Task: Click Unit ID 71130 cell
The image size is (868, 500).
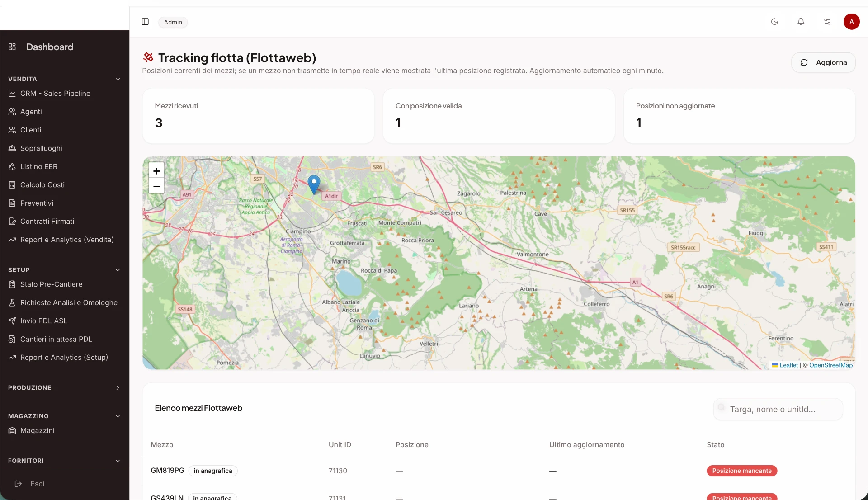Action: [x=338, y=471]
